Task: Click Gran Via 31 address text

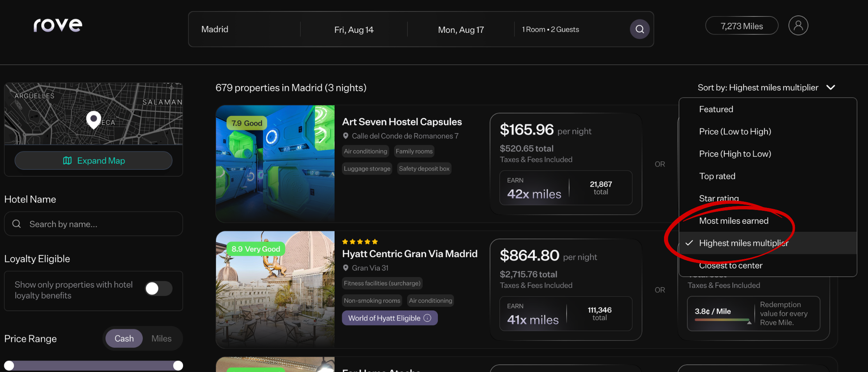Action: coord(370,268)
